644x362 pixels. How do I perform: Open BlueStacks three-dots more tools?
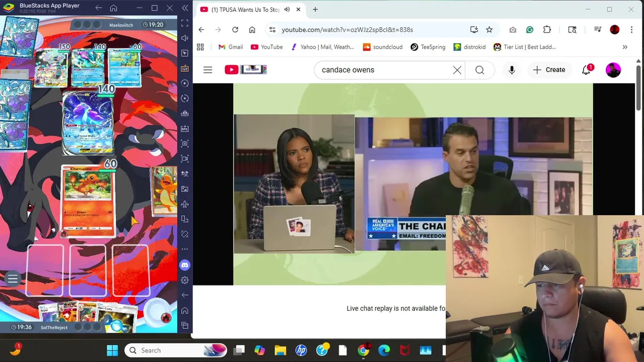coord(185,249)
